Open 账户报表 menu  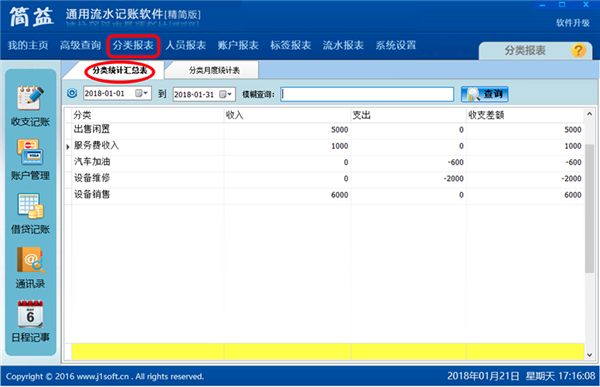pos(238,45)
